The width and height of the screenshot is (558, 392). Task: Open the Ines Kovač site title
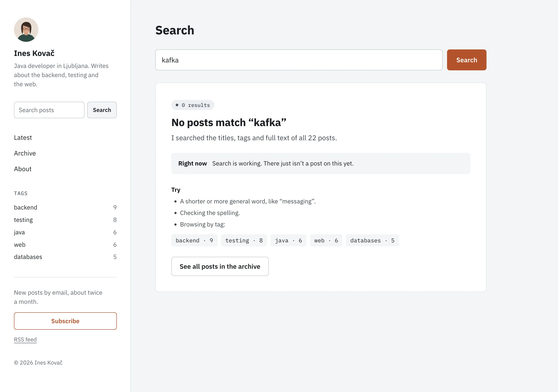click(x=34, y=53)
